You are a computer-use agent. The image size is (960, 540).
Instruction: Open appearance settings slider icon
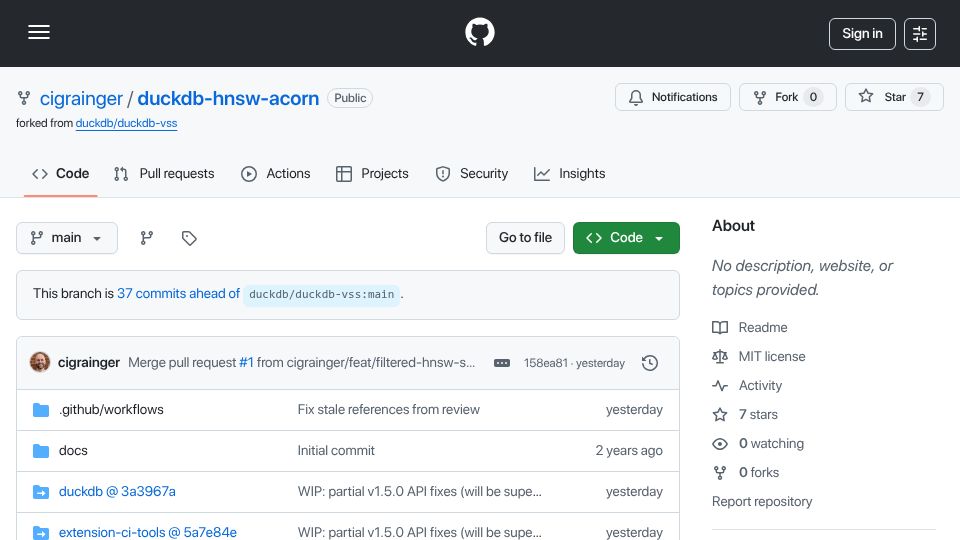coord(920,34)
